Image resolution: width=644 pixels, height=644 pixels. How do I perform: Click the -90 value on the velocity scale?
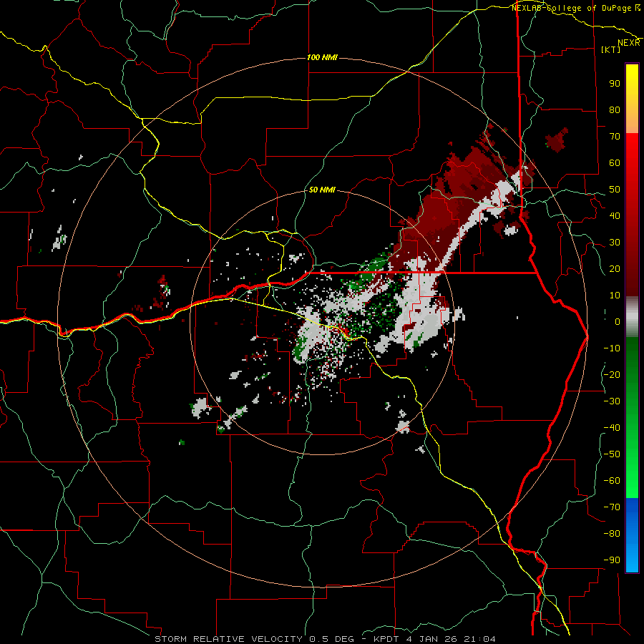click(612, 560)
